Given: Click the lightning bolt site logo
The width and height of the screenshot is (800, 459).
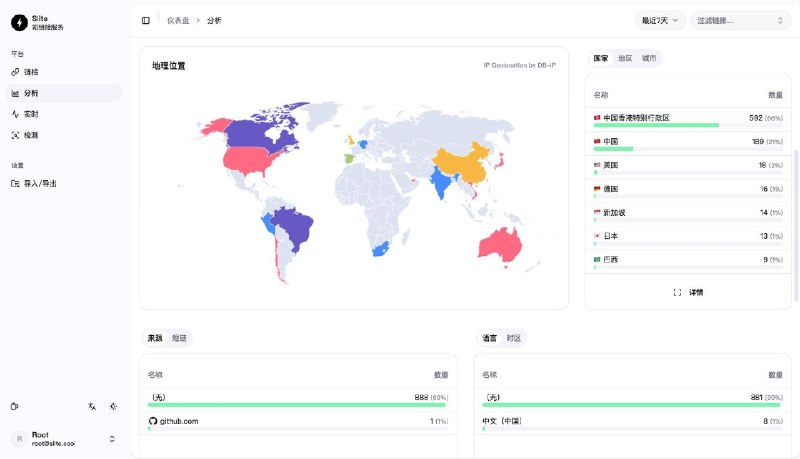Looking at the screenshot, I should (19, 22).
